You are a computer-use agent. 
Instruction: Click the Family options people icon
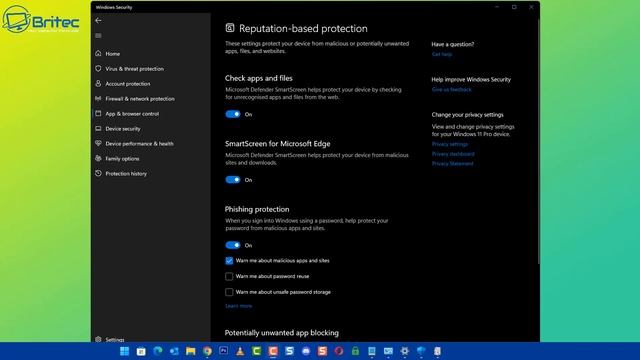point(98,158)
